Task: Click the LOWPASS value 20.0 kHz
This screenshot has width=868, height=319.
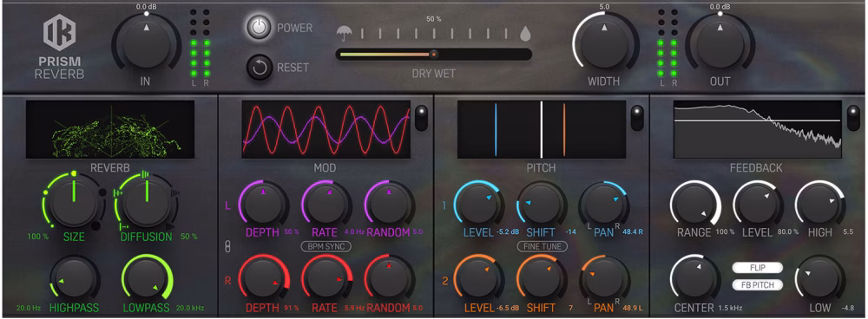Action: pos(191,308)
